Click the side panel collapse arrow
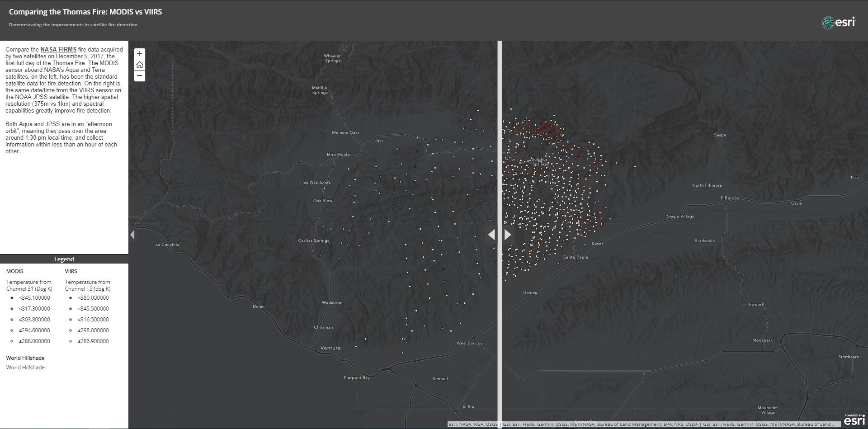This screenshot has height=429, width=868. point(132,235)
